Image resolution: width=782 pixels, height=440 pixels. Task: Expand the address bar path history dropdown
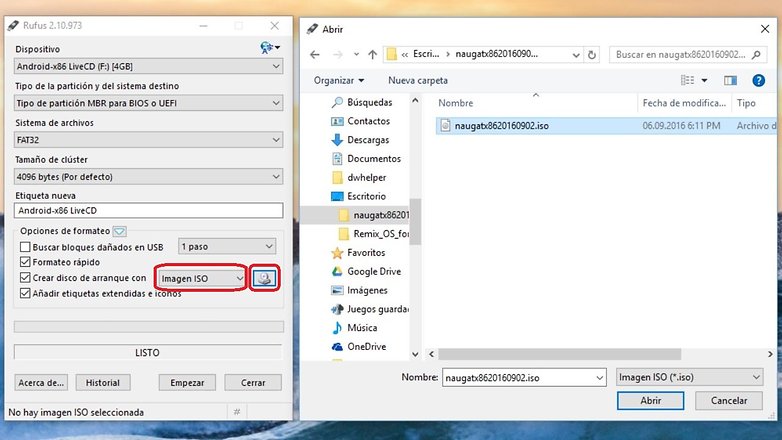pos(576,54)
